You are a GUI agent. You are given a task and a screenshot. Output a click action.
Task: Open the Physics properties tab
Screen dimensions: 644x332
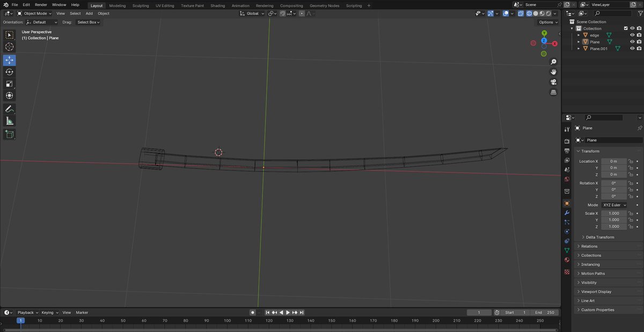coord(567,232)
